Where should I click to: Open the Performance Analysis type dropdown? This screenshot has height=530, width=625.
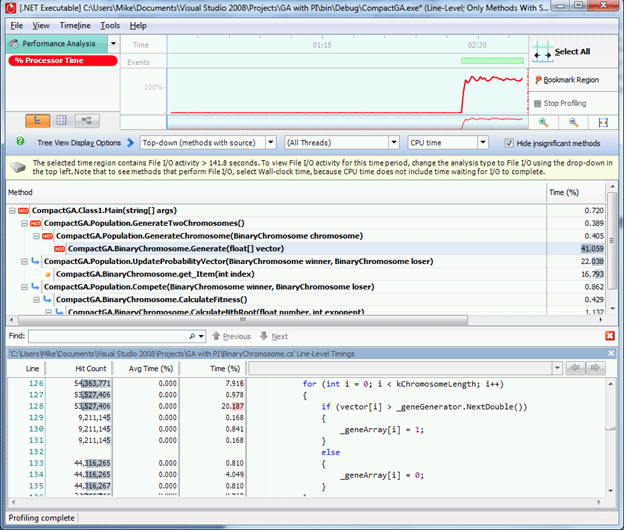pyautogui.click(x=114, y=43)
